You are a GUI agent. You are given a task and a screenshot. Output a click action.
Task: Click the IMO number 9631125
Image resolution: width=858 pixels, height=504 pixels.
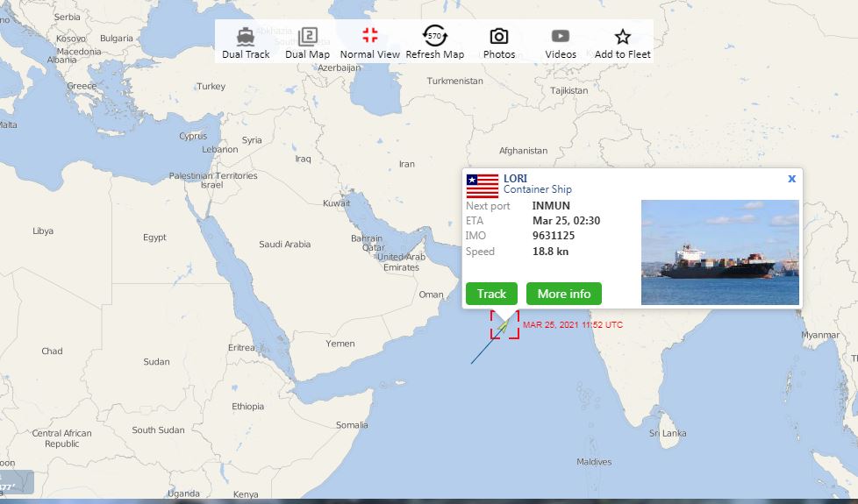[x=554, y=236]
